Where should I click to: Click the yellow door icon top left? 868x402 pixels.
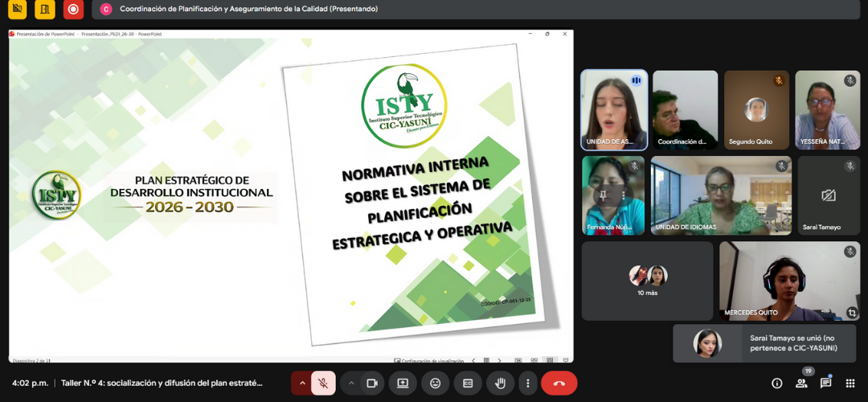click(45, 10)
